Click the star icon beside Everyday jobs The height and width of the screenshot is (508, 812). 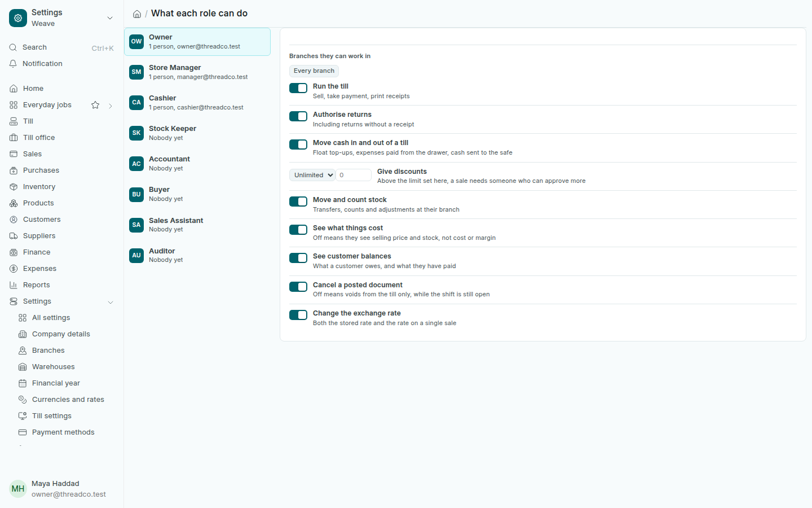95,105
